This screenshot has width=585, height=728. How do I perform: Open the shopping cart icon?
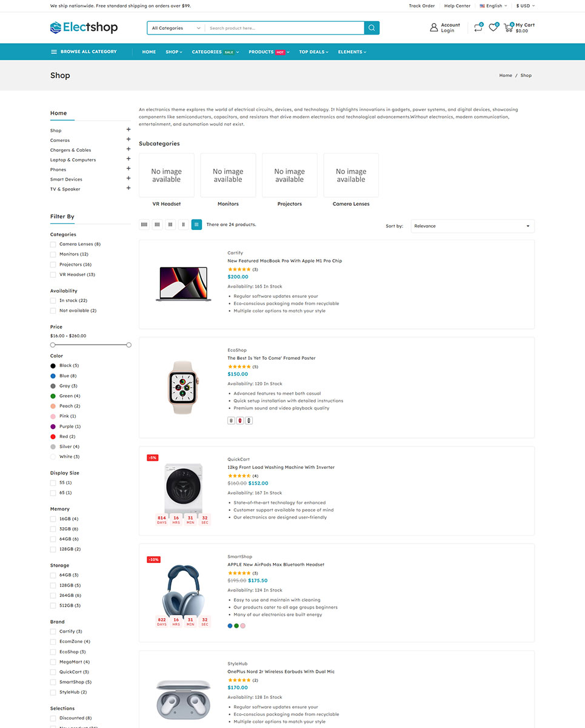(508, 27)
